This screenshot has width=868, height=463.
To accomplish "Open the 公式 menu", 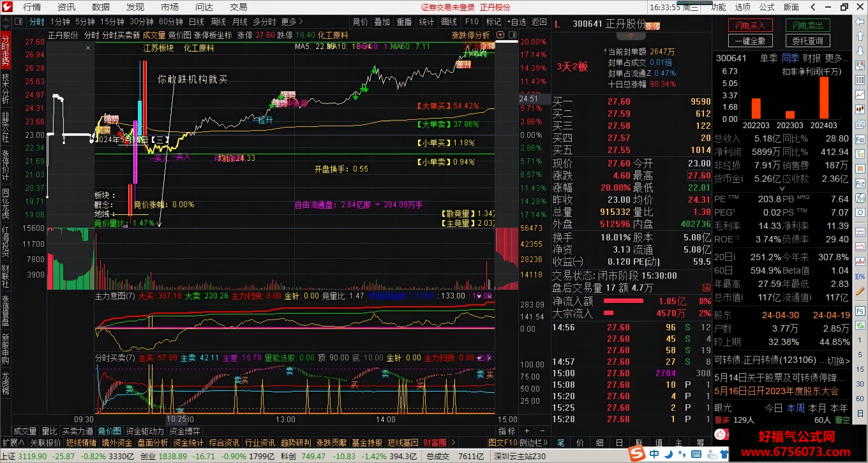I will tap(767, 7).
